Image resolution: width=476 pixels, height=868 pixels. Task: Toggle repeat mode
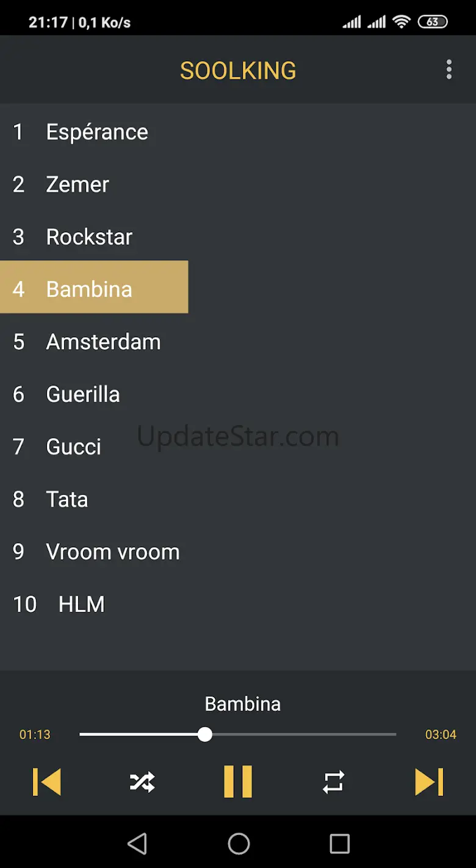(333, 782)
